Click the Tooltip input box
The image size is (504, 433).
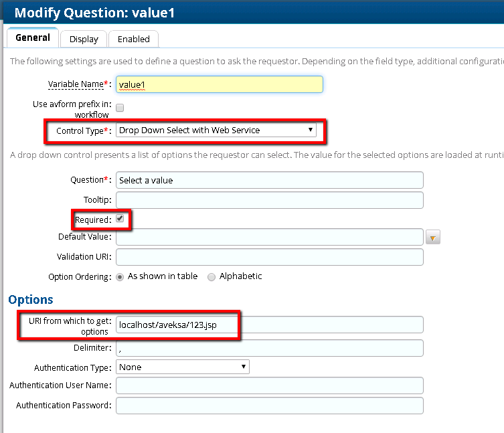coord(269,199)
